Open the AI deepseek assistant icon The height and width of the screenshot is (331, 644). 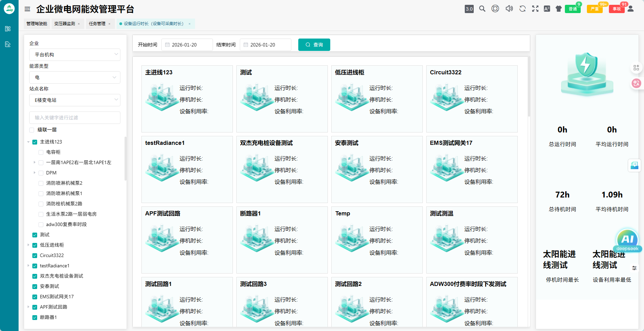pyautogui.click(x=627, y=240)
